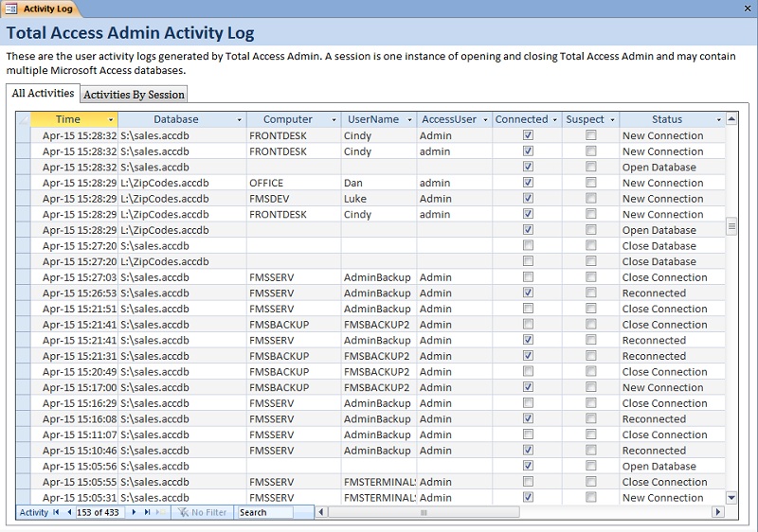758x532 pixels.
Task: Click the Time column header
Action: tap(74, 119)
